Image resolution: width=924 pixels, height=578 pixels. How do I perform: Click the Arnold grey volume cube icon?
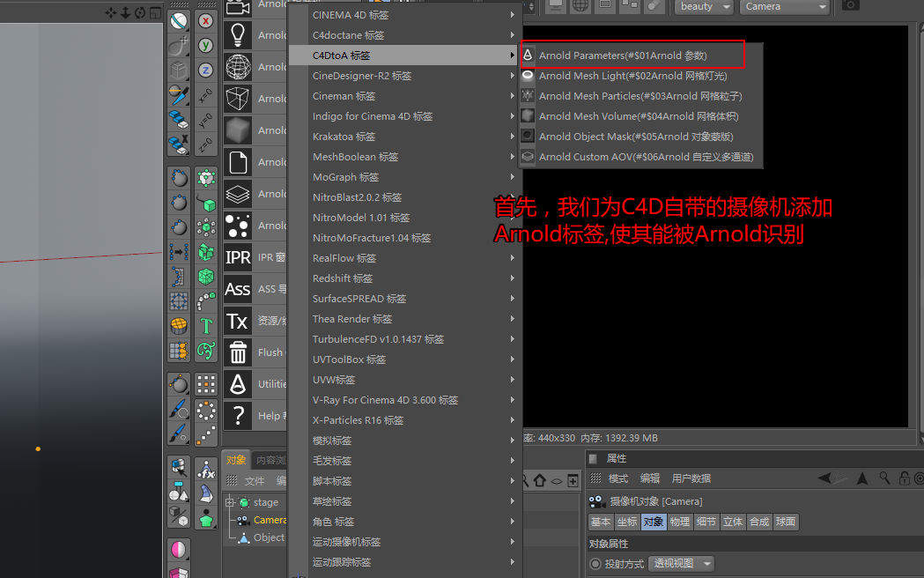tap(238, 130)
